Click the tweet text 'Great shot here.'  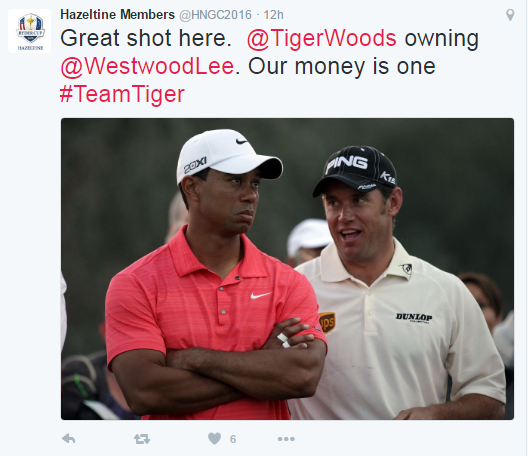(x=146, y=38)
